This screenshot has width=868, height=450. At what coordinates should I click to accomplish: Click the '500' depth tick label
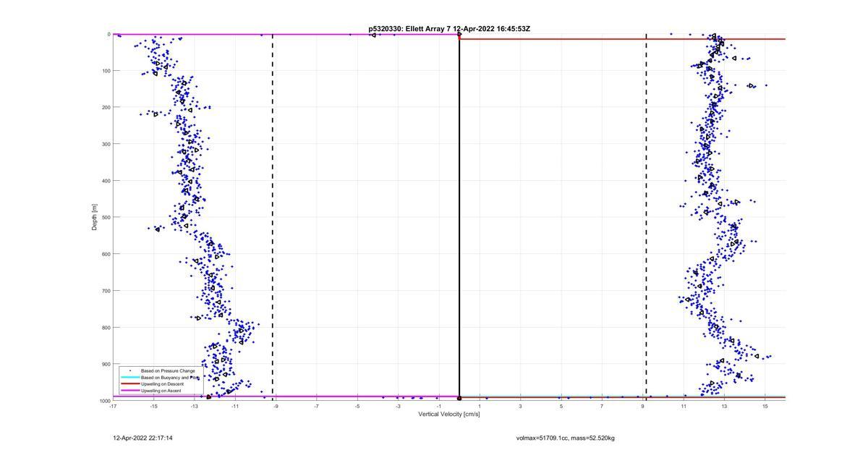105,217
